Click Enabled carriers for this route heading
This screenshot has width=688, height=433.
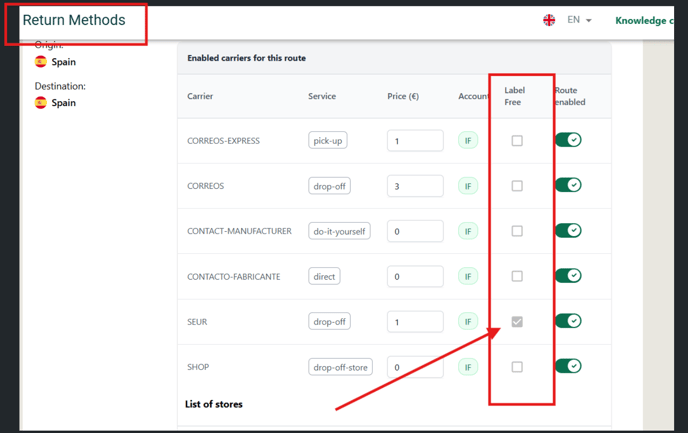pos(247,58)
